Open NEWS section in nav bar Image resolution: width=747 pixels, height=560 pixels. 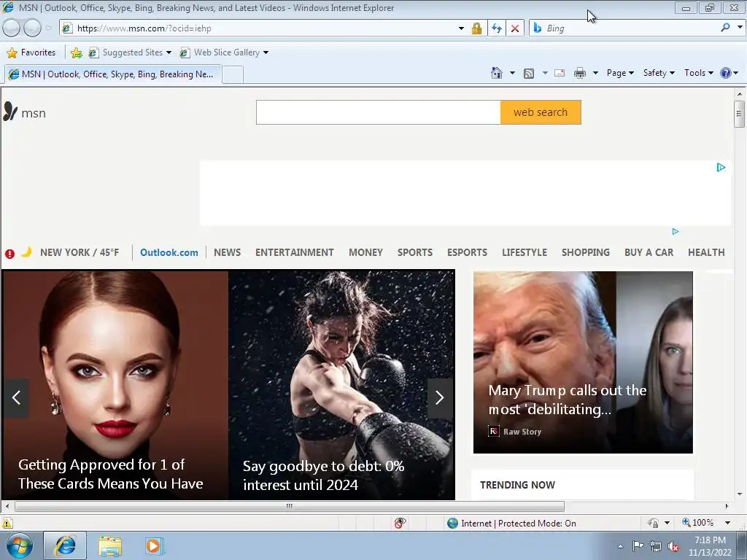click(x=228, y=252)
